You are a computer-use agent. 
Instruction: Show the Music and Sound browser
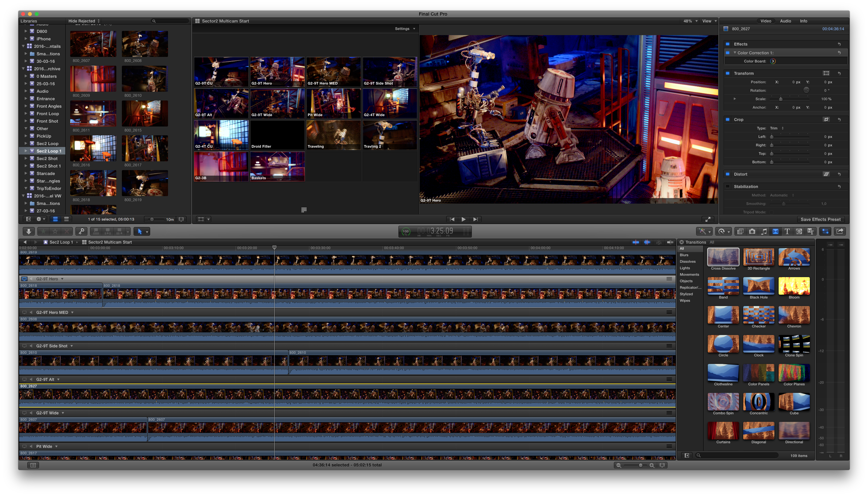[x=764, y=232]
